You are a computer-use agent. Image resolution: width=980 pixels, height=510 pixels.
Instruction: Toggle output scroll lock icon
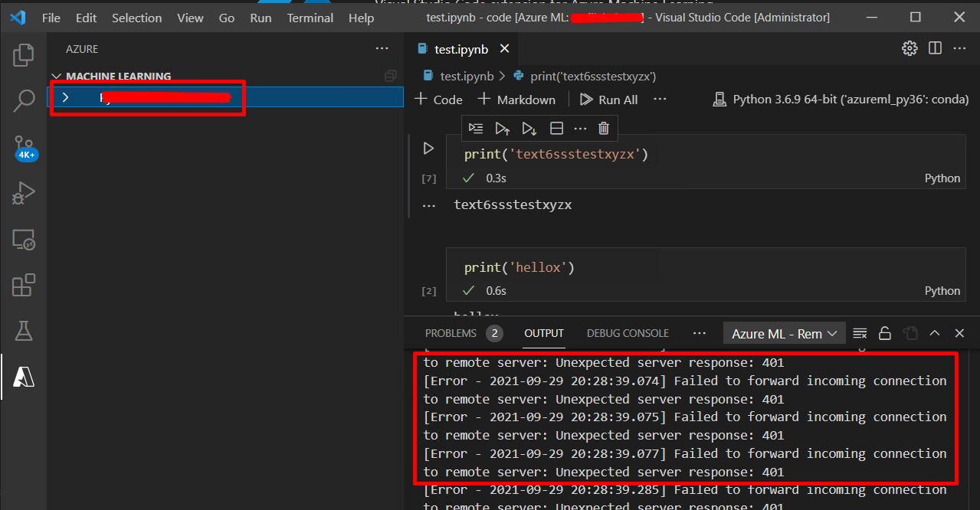click(x=884, y=333)
